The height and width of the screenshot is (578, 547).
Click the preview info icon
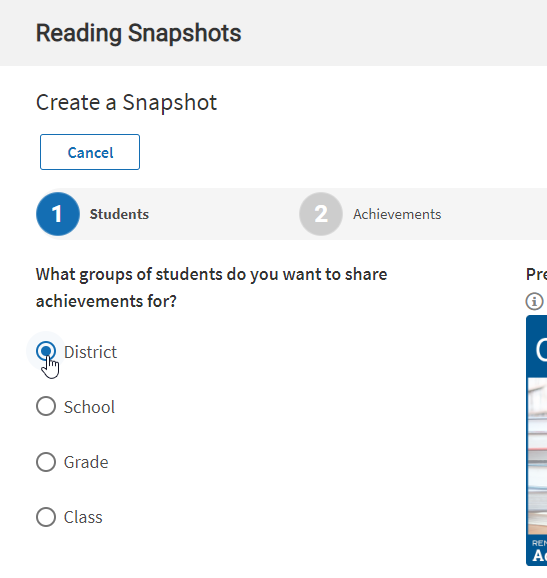(x=534, y=301)
